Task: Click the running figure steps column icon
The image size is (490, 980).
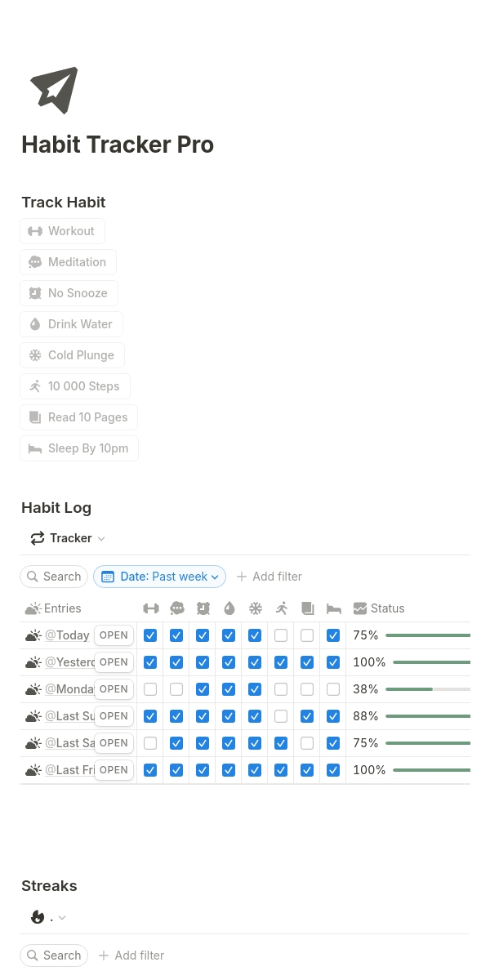Action: pyautogui.click(x=281, y=608)
